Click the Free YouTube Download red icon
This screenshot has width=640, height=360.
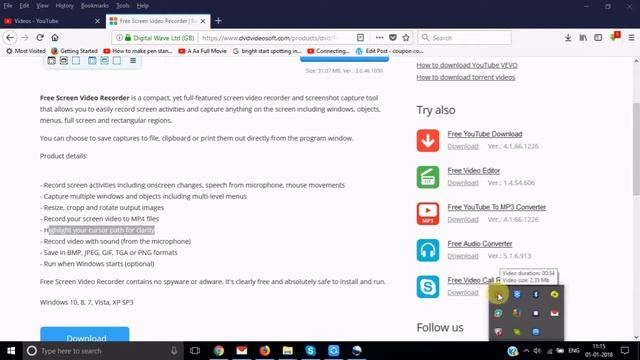coord(428,140)
